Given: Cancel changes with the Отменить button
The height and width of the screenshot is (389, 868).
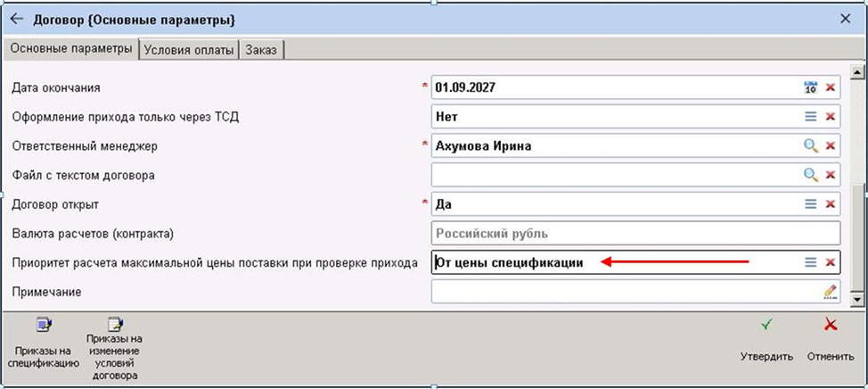Looking at the screenshot, I should (831, 340).
